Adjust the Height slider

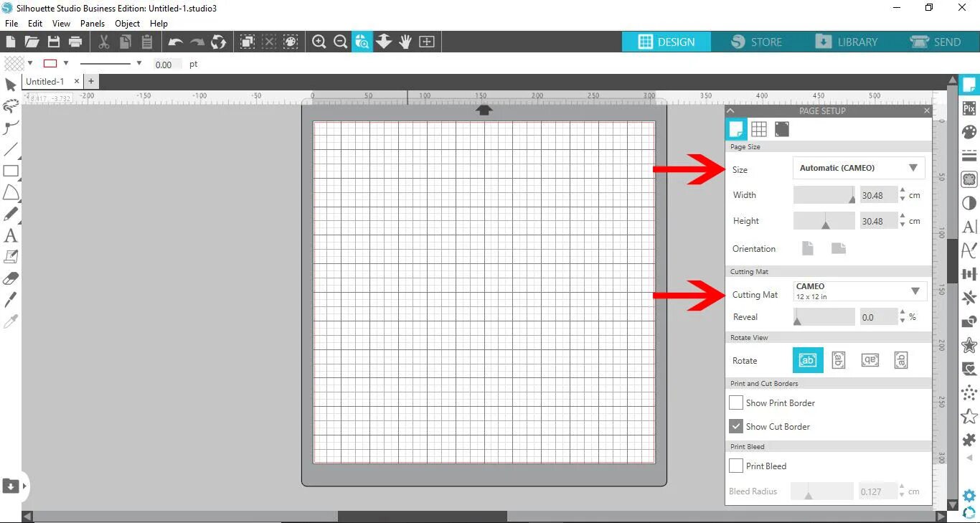pos(824,221)
